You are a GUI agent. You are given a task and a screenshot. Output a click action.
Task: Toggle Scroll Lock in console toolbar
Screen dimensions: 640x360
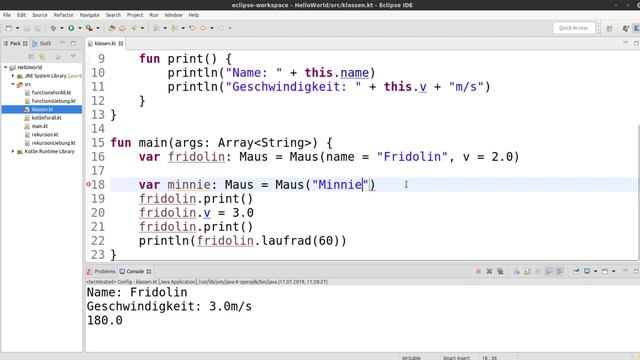pos(527,271)
